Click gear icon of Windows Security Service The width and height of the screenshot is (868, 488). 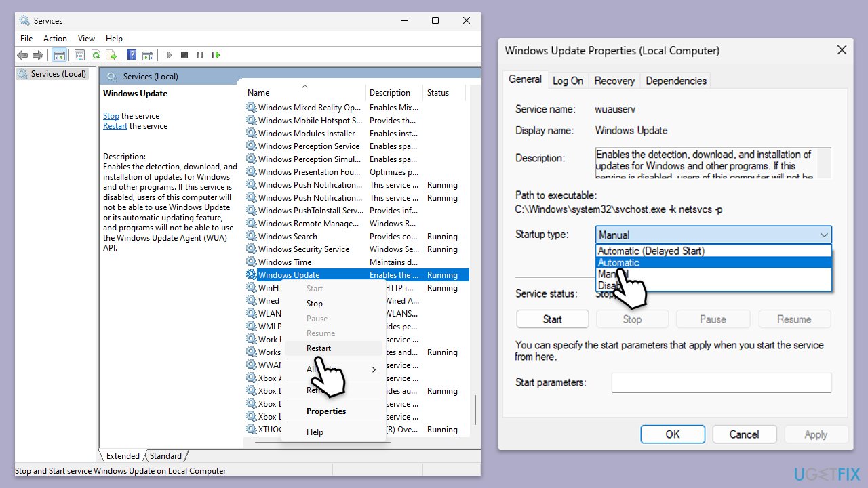[252, 249]
